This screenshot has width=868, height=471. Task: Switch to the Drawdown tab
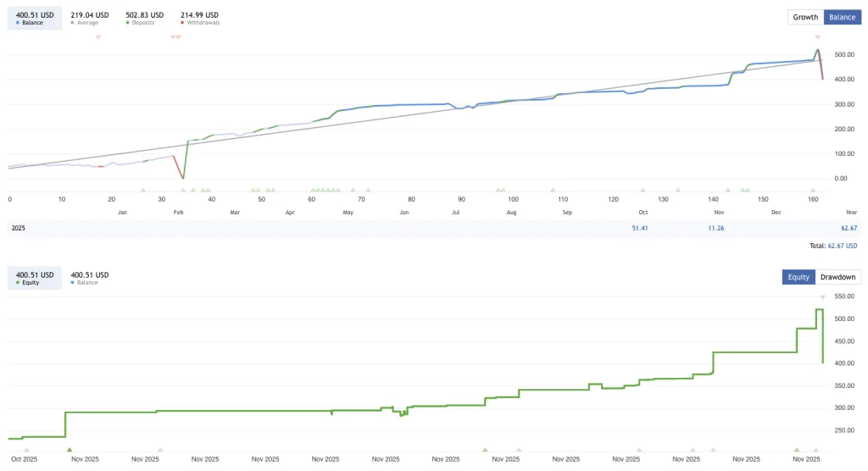(838, 277)
